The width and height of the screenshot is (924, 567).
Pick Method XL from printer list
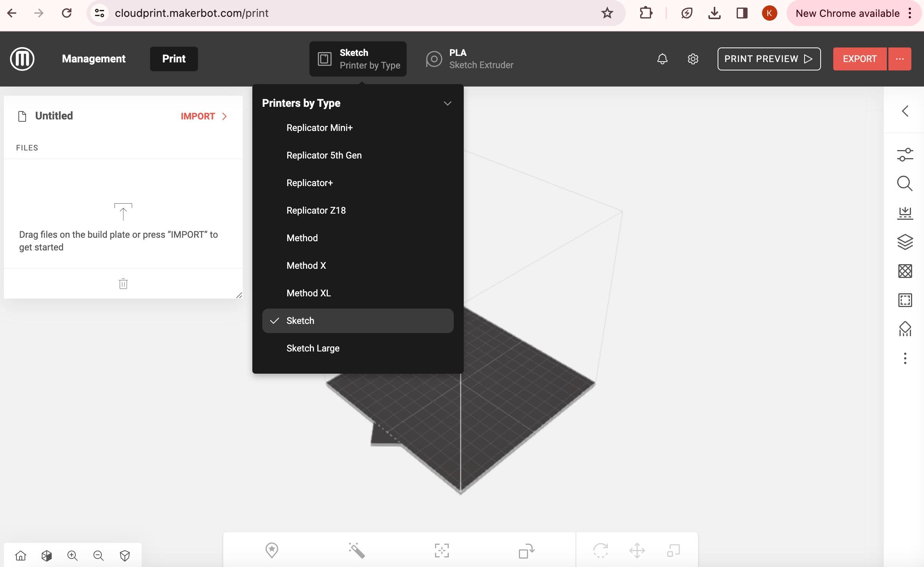point(358,293)
